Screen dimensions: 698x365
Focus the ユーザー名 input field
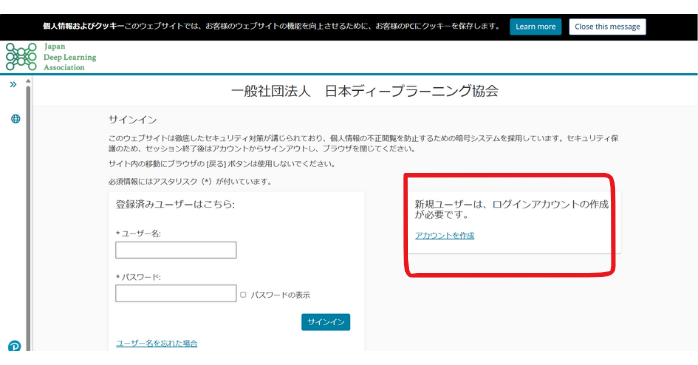click(176, 250)
